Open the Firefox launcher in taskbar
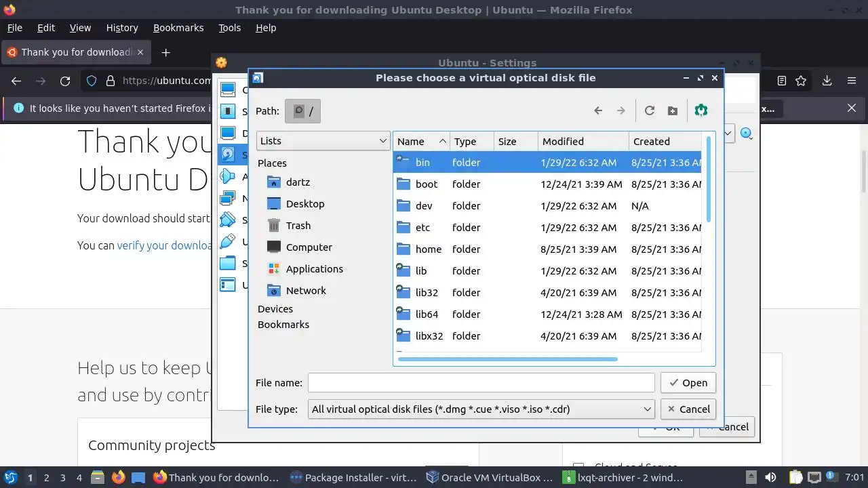The width and height of the screenshot is (868, 488). (118, 478)
